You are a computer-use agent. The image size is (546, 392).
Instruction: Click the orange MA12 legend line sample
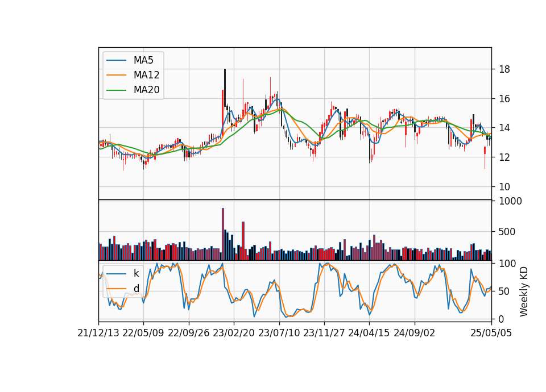(x=116, y=75)
